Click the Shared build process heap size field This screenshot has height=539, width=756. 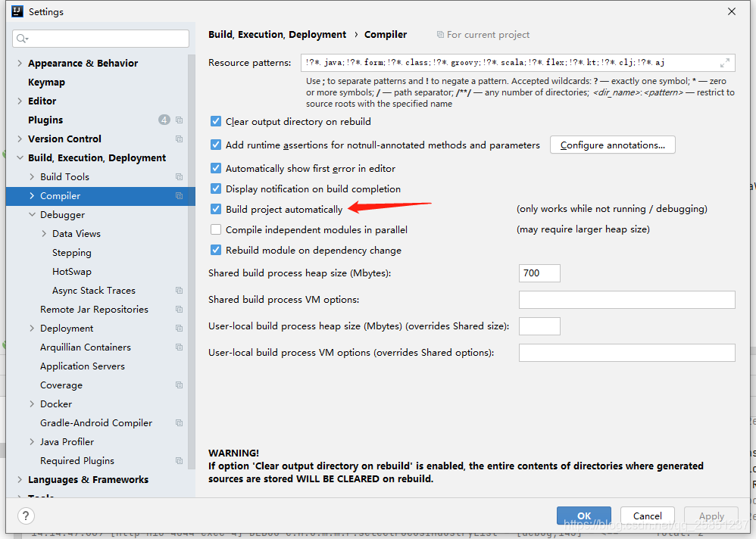pyautogui.click(x=539, y=273)
